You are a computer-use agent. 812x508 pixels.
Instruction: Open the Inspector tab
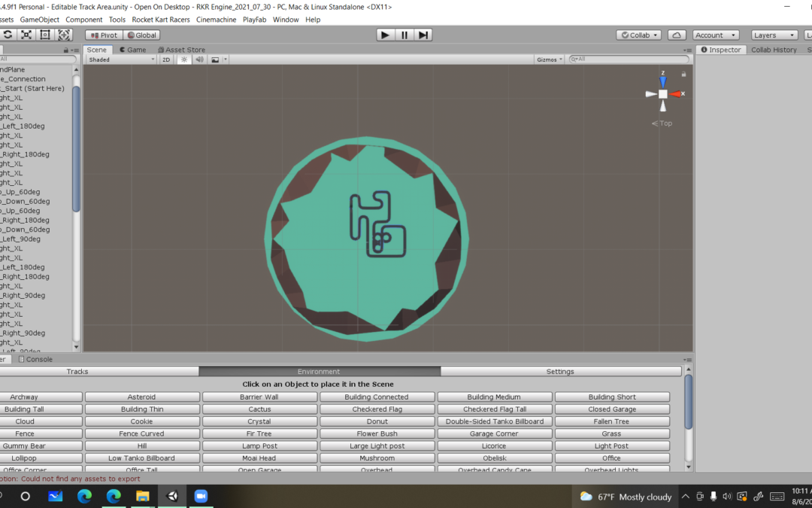coord(721,50)
